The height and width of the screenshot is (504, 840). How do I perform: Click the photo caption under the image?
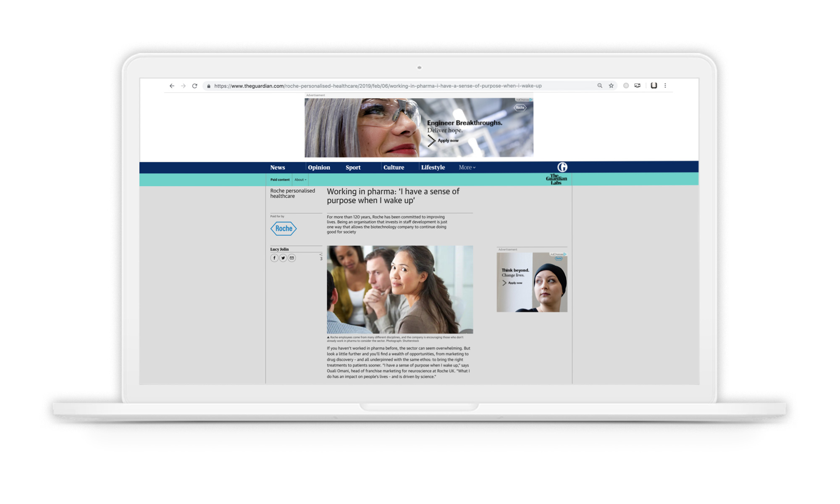tap(395, 339)
